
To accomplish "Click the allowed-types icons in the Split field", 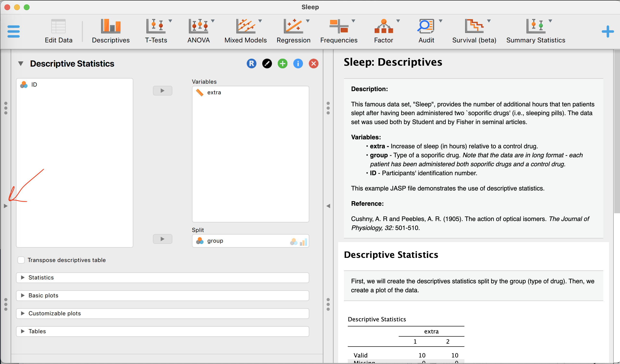I will (298, 242).
